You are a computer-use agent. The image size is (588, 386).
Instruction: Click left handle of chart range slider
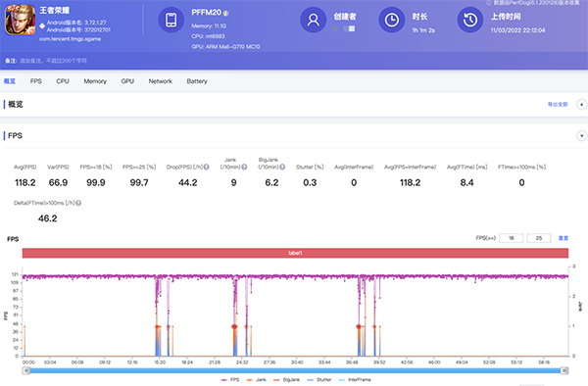click(26, 370)
